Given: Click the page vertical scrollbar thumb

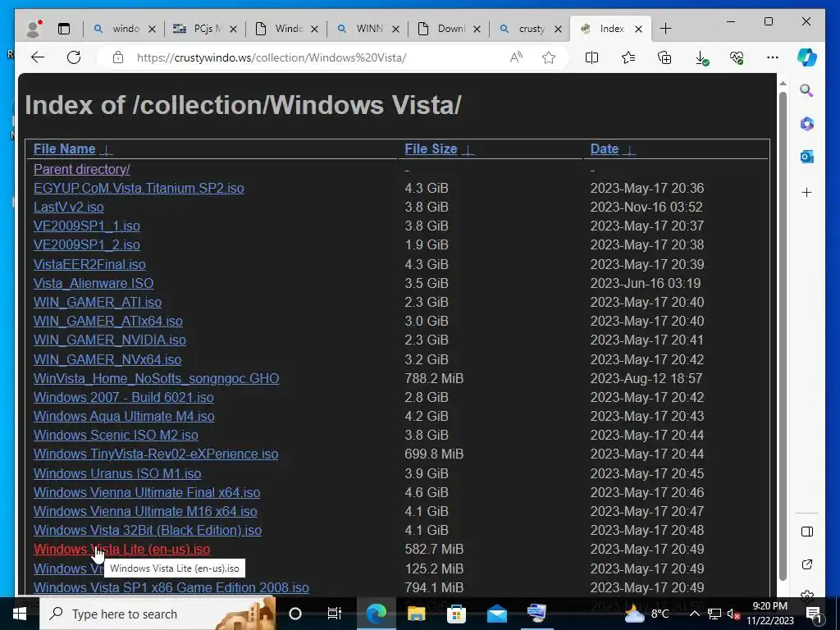Looking at the screenshot, I should 783,336.
